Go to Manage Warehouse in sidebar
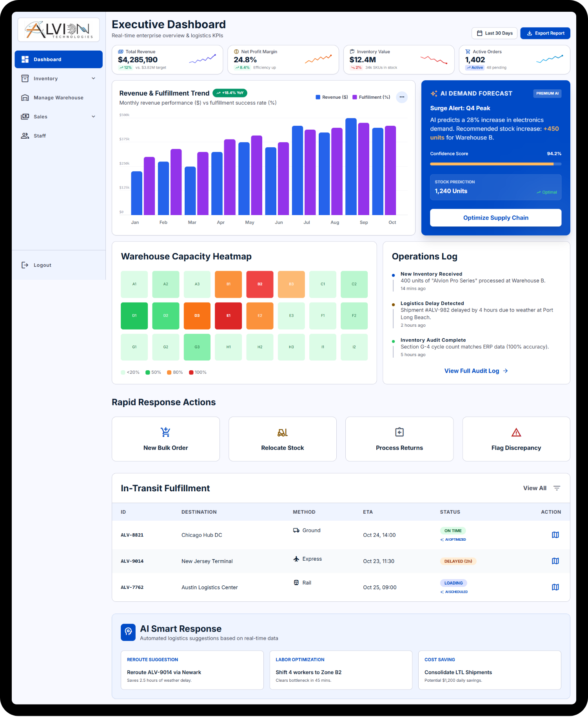588x717 pixels. (x=58, y=98)
